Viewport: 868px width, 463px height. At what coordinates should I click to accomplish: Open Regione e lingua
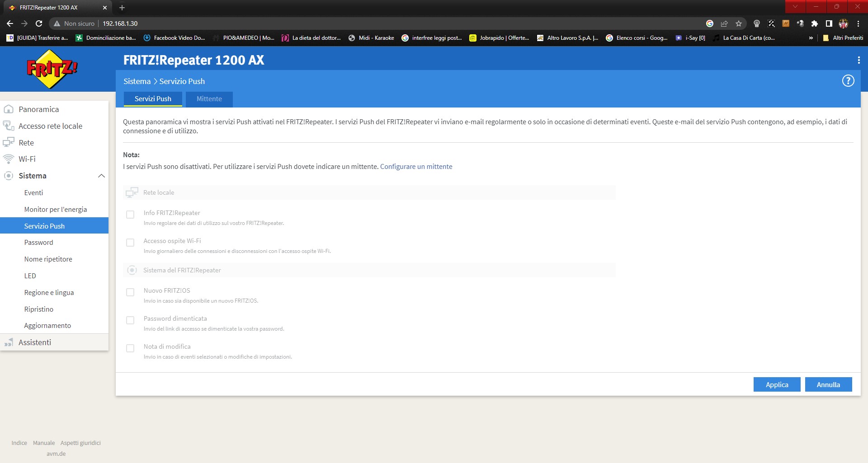49,293
